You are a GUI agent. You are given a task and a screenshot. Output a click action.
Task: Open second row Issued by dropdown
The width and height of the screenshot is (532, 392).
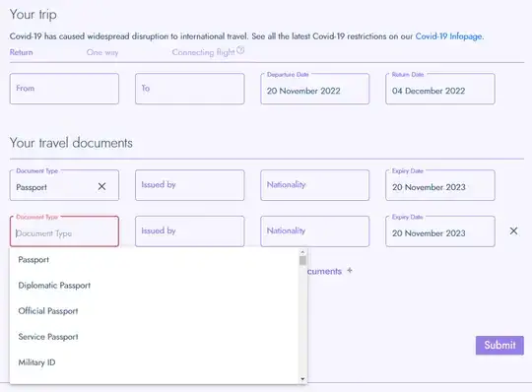[190, 231]
